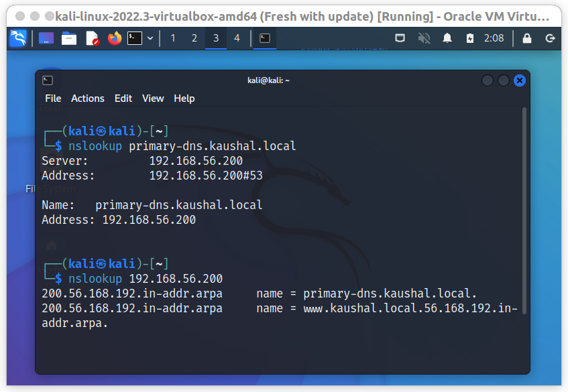Image resolution: width=568 pixels, height=392 pixels.
Task: Open the terminal window menu icon top-left
Action: pos(48,80)
